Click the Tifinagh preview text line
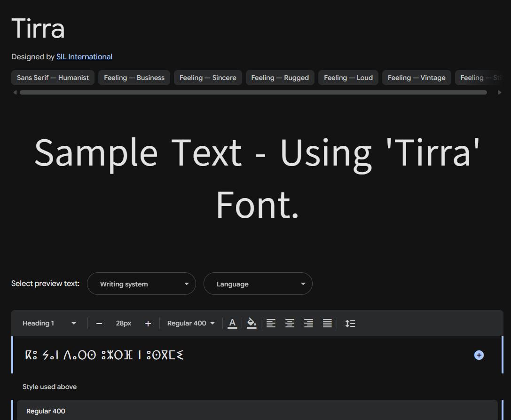The image size is (511, 420). [x=104, y=355]
